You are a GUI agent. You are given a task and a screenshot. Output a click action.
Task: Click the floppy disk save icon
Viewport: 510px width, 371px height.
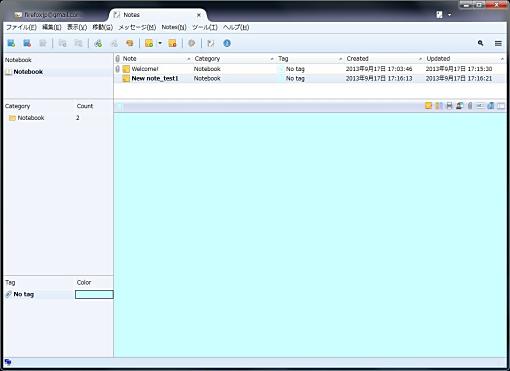tap(449, 106)
